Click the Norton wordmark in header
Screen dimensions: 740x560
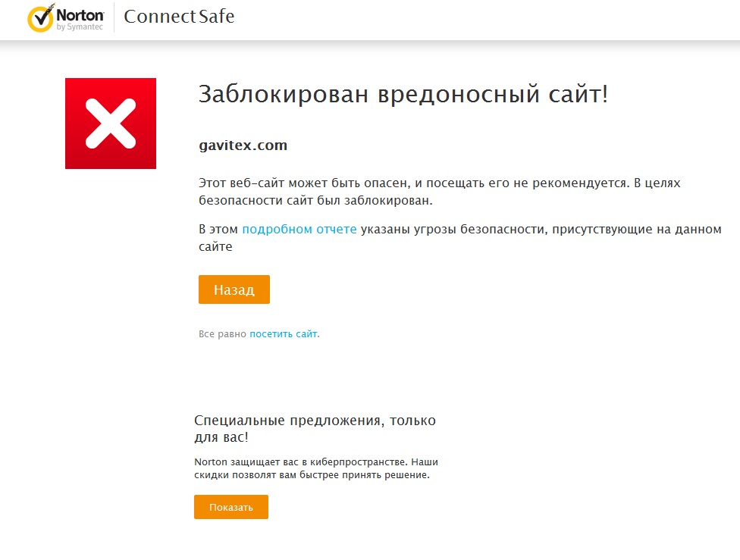pyautogui.click(x=80, y=14)
